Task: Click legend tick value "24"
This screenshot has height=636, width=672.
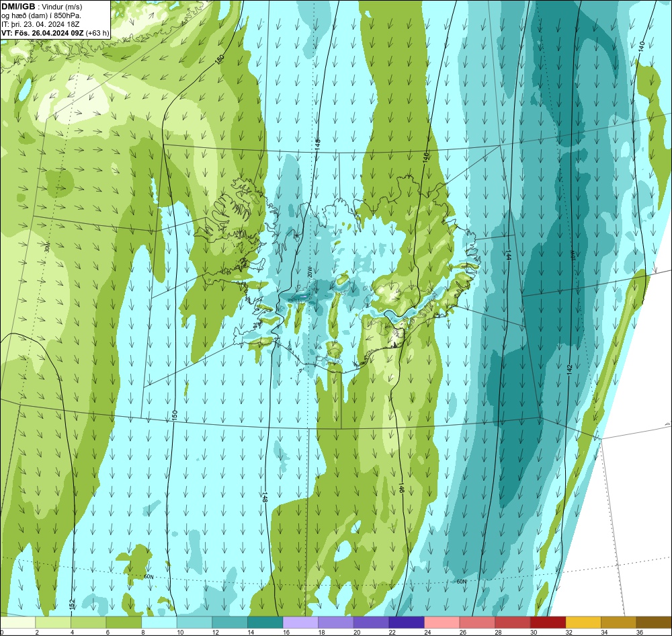Action: [x=427, y=632]
